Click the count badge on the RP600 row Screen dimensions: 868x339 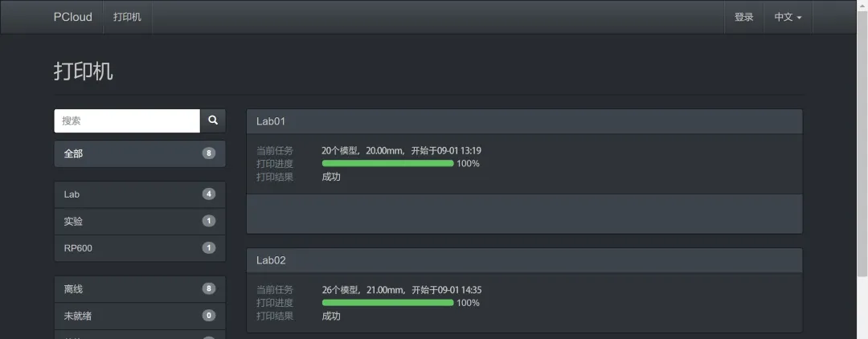click(209, 248)
